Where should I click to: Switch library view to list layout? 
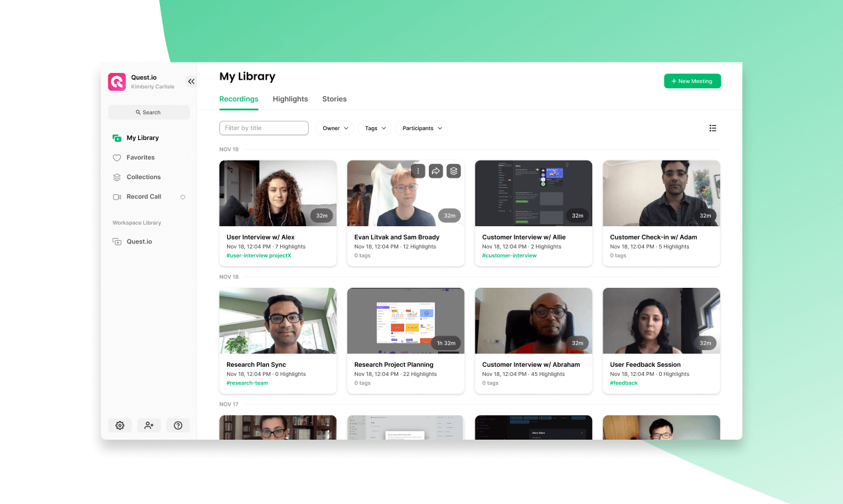pyautogui.click(x=713, y=128)
